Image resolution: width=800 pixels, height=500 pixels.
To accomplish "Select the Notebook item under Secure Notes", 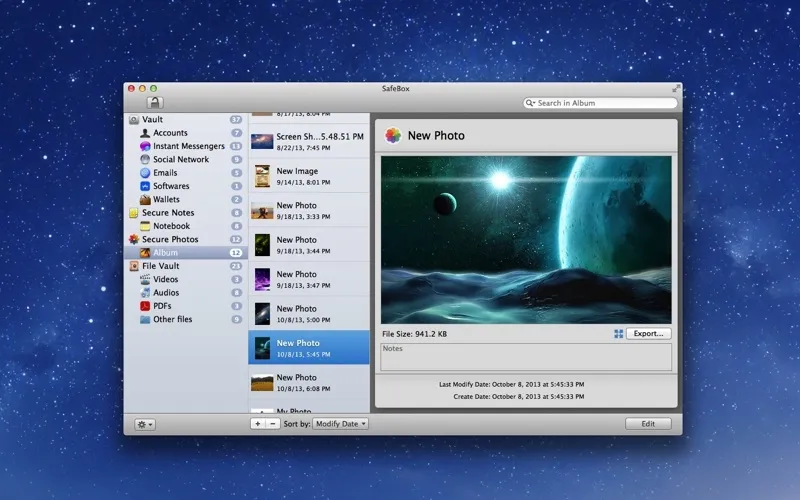I will pos(172,226).
